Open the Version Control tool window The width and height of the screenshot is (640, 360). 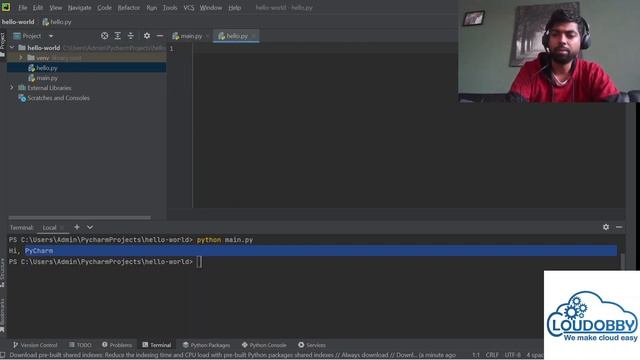pyautogui.click(x=35, y=345)
